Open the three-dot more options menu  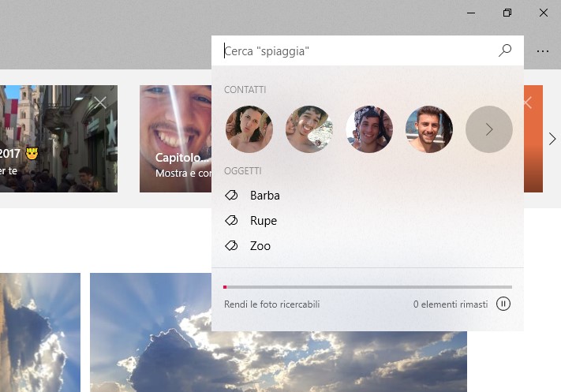point(542,50)
